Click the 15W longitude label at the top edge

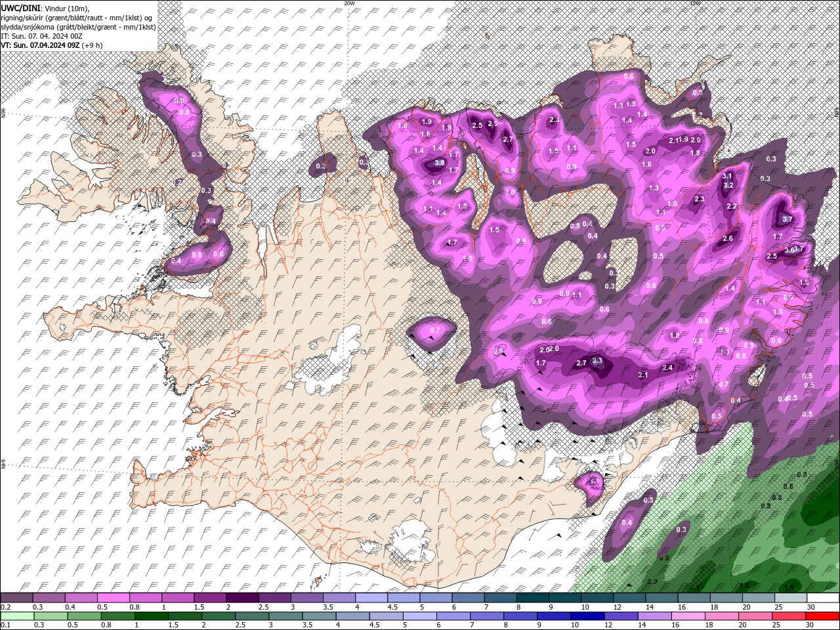coord(696,3)
